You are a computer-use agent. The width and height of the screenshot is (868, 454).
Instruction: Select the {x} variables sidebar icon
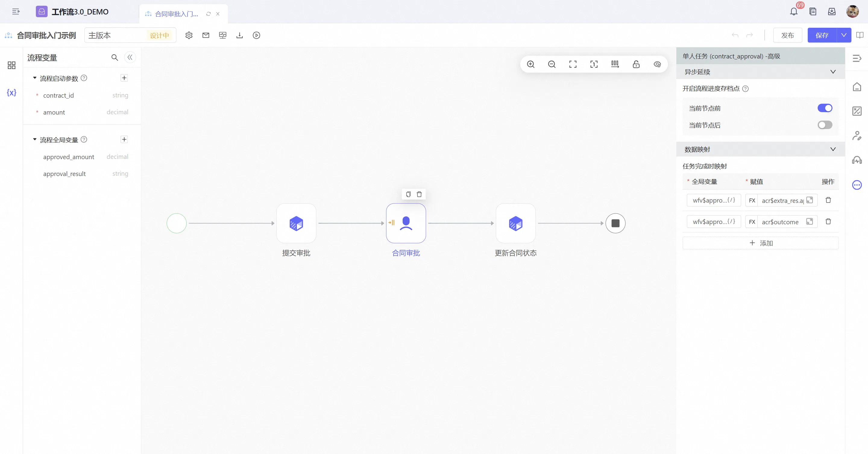11,93
